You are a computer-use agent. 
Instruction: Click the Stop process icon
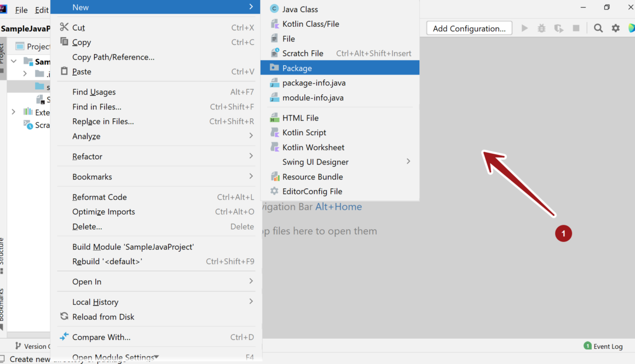pos(577,28)
